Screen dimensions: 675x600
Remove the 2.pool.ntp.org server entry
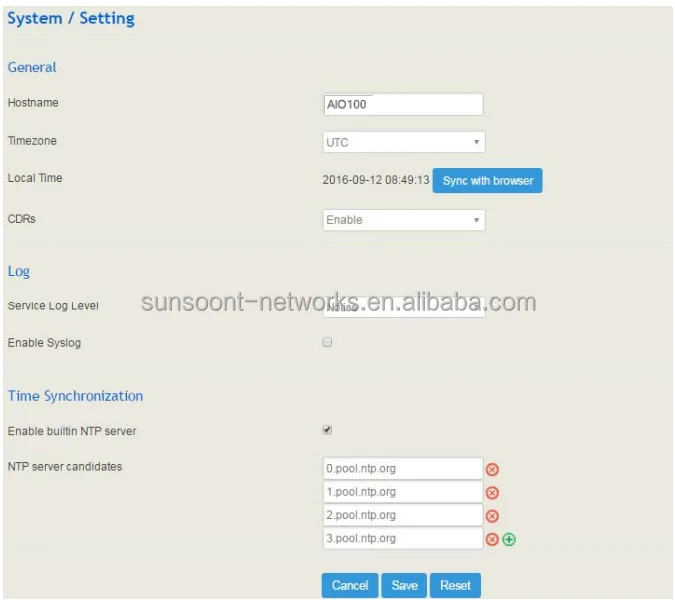pyautogui.click(x=492, y=516)
